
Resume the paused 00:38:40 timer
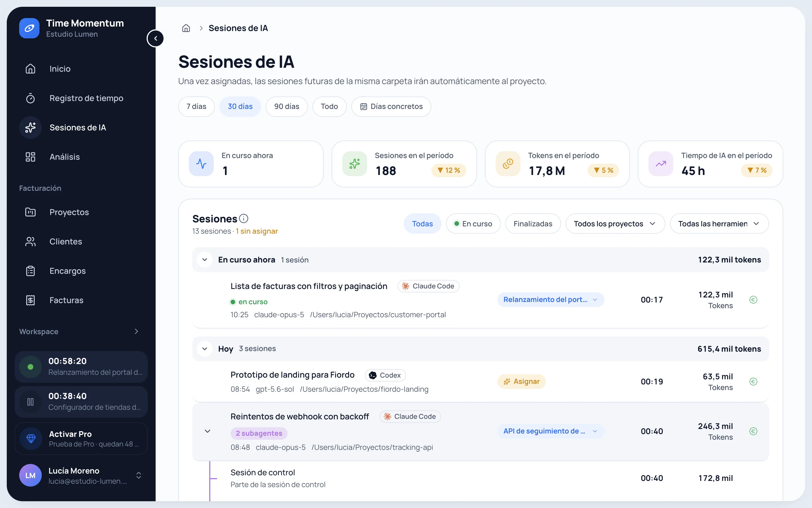pos(30,402)
